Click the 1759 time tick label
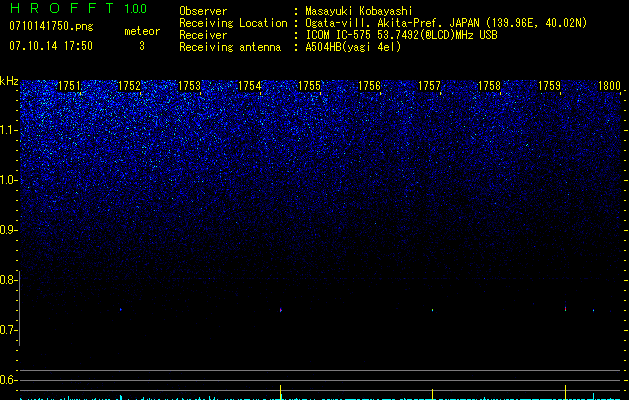The image size is (629, 400). point(549,86)
